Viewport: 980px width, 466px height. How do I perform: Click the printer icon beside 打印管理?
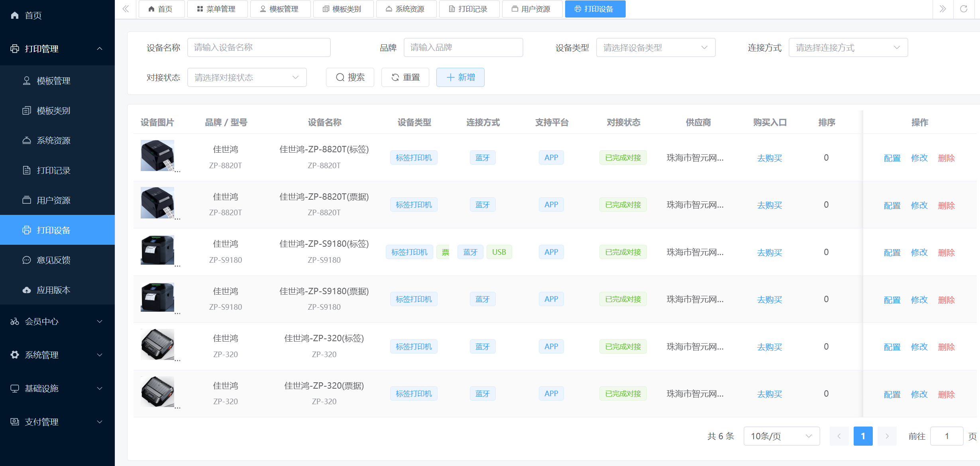(x=15, y=49)
